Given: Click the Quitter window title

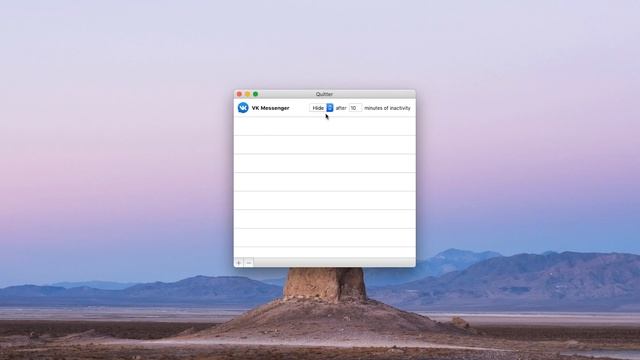Looking at the screenshot, I should tap(324, 94).
